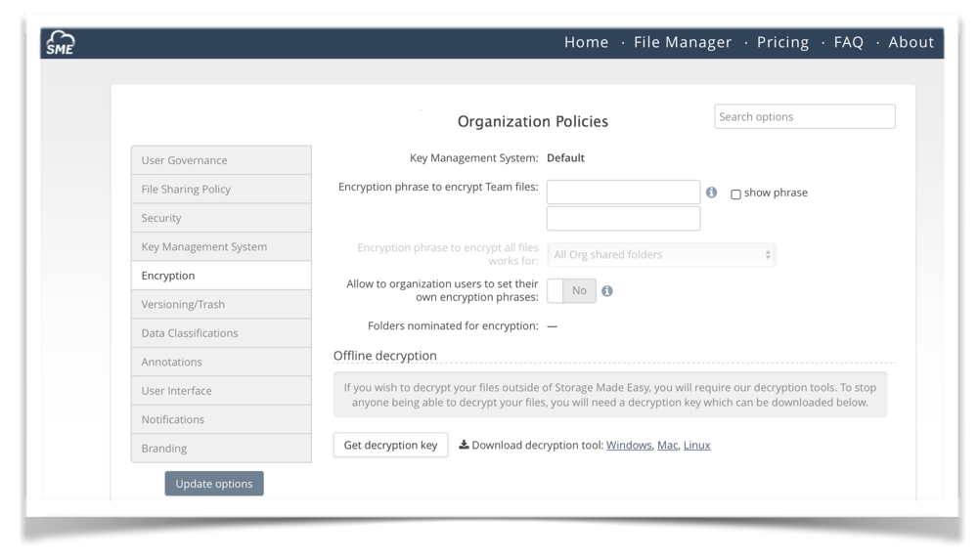Click the download icon before decryption tool
Viewport: 978px width, 560px height.
(464, 445)
